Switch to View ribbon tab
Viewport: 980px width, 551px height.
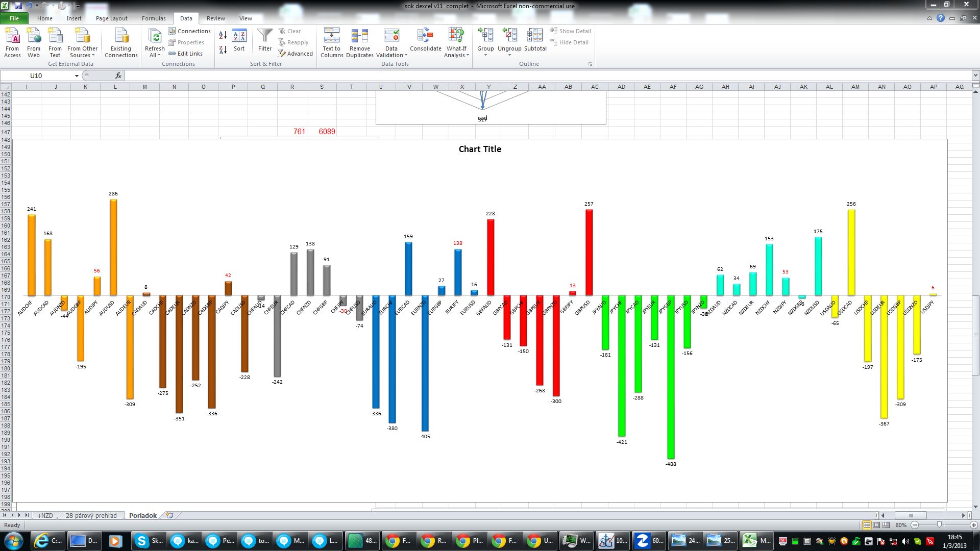(x=246, y=18)
